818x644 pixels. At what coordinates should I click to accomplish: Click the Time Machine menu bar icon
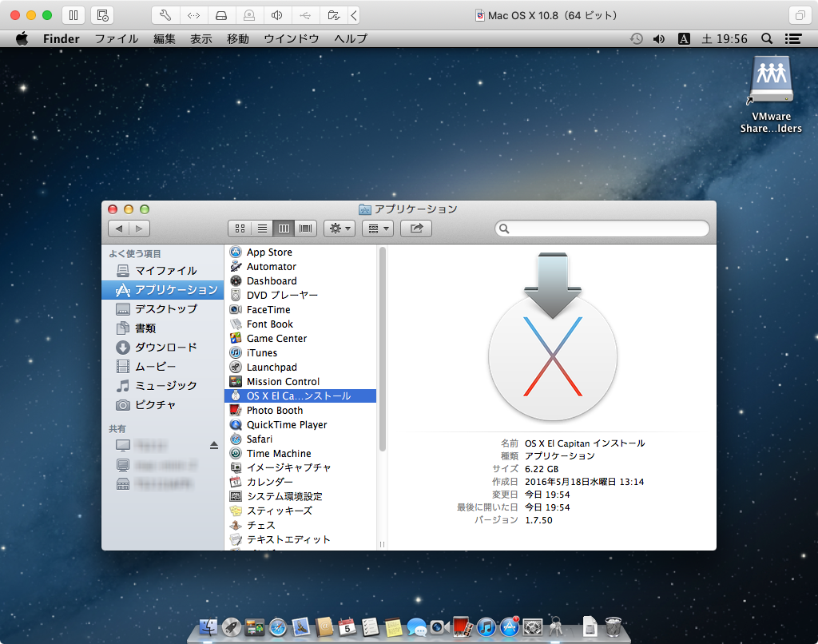tap(637, 38)
